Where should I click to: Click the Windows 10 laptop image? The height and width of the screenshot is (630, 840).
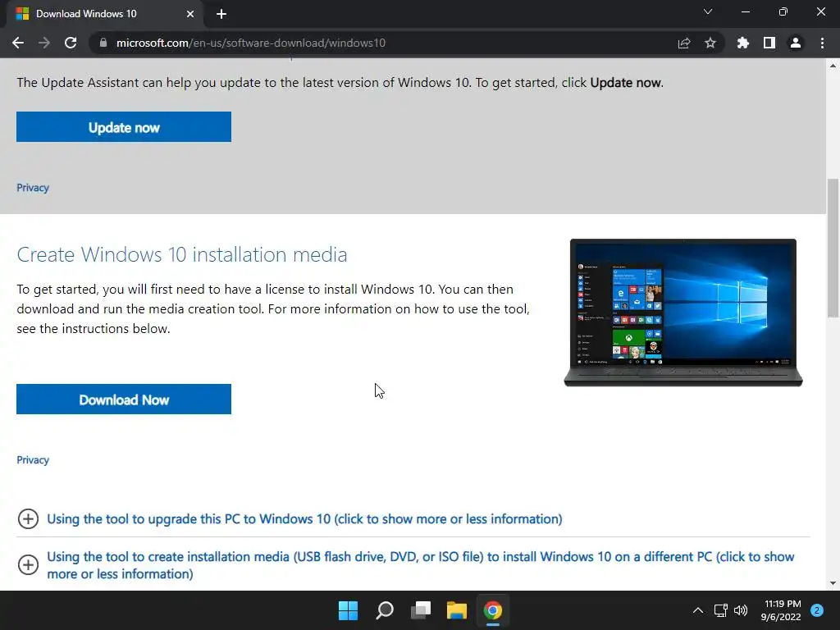(x=683, y=313)
